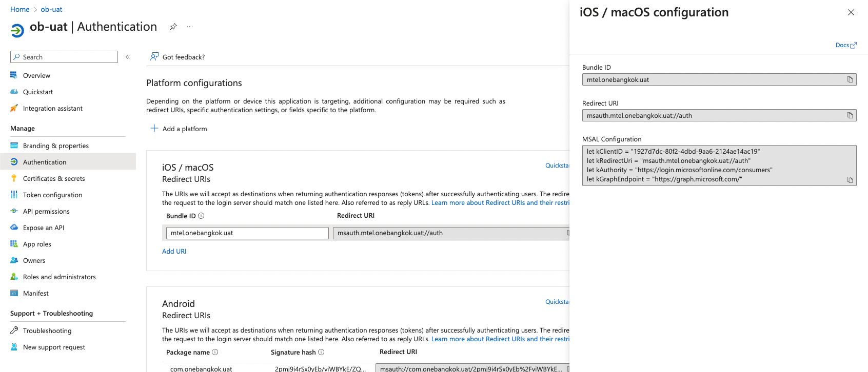The height and width of the screenshot is (372, 868).
Task: Open Android Quickstart link
Action: coord(557,302)
